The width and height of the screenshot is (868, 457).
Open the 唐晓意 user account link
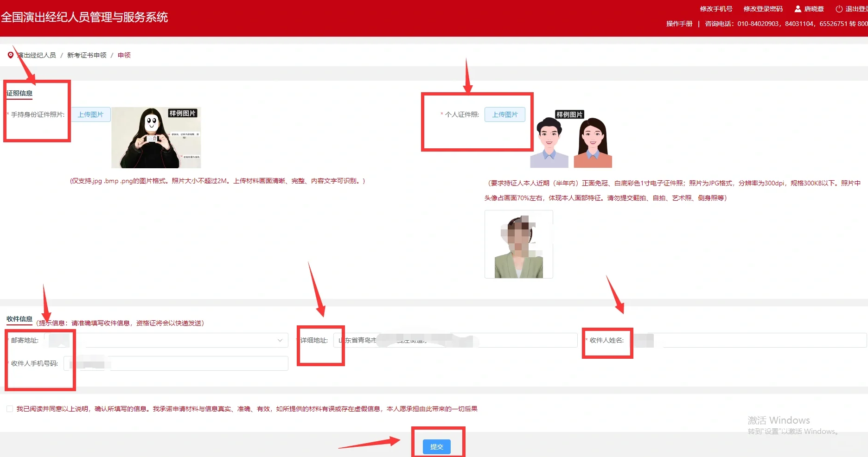pos(809,9)
